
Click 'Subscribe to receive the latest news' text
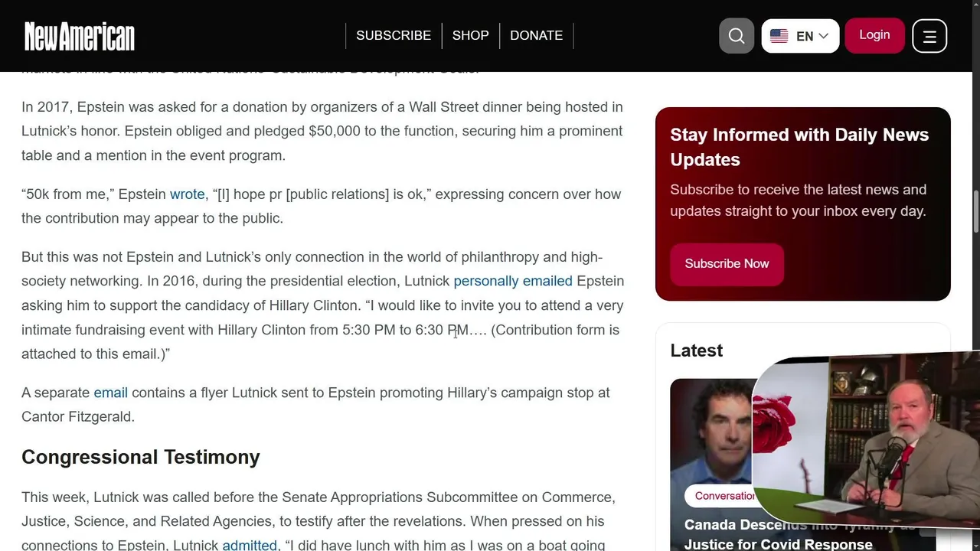(x=799, y=201)
